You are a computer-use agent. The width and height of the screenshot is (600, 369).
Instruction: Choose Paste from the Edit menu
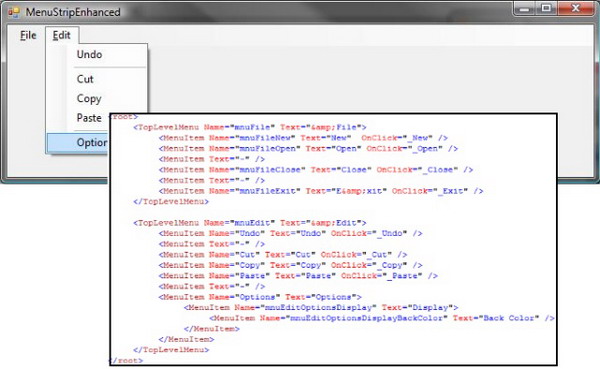(x=89, y=118)
